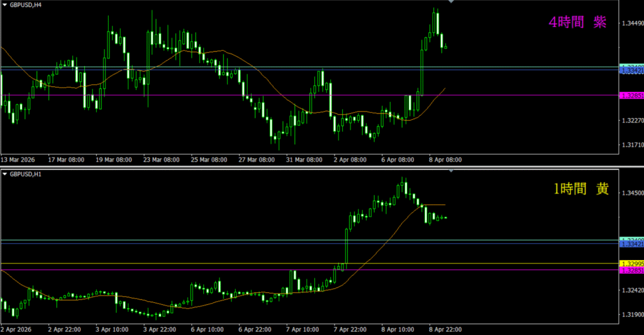Select the yellow 1.32995 price tag on H1 chart

pos(631,263)
